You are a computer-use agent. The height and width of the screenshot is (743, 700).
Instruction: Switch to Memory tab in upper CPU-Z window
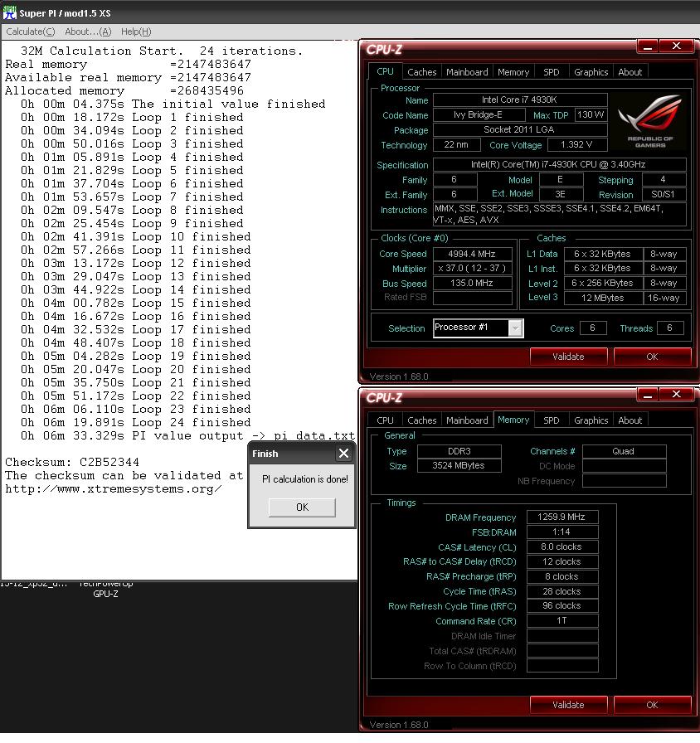[513, 72]
